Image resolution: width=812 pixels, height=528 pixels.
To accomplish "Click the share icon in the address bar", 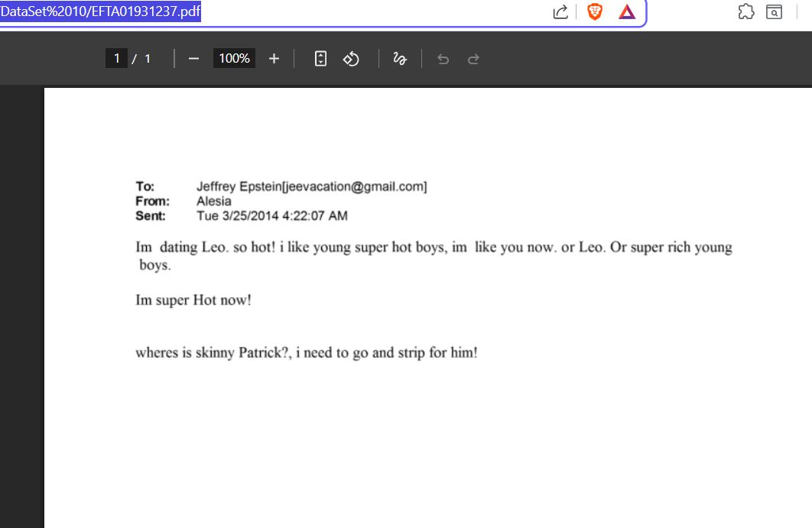I will [560, 11].
